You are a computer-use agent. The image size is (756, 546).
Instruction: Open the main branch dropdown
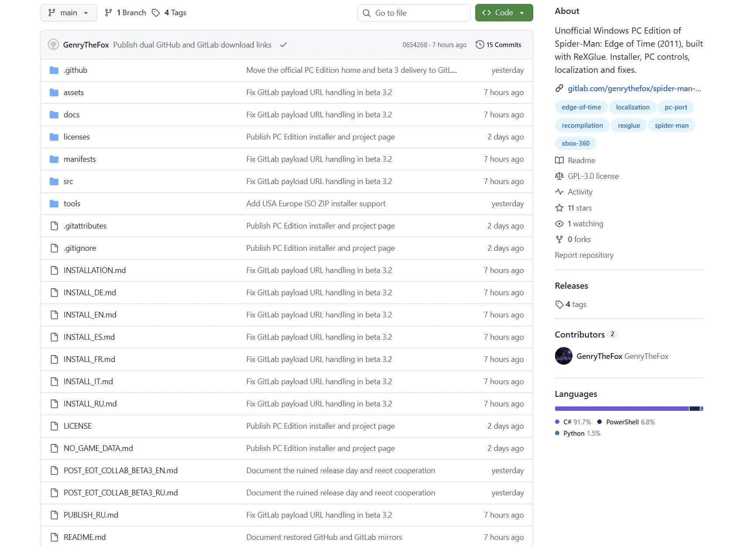(x=68, y=13)
